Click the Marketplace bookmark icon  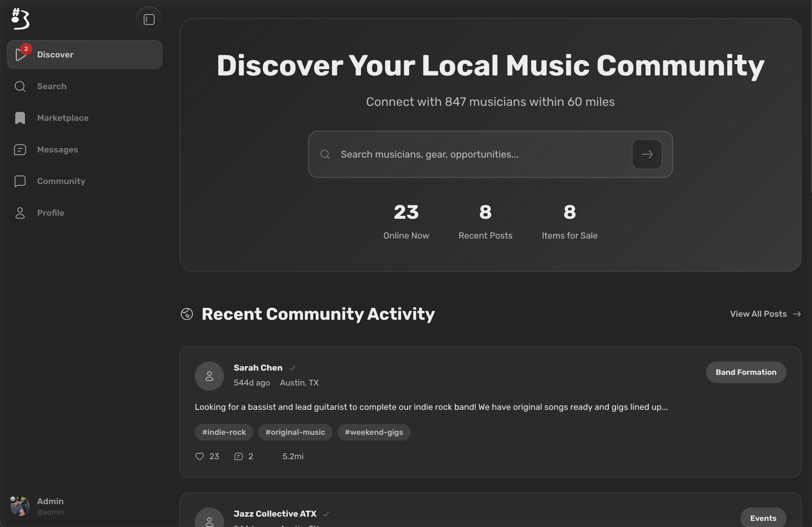pos(20,118)
